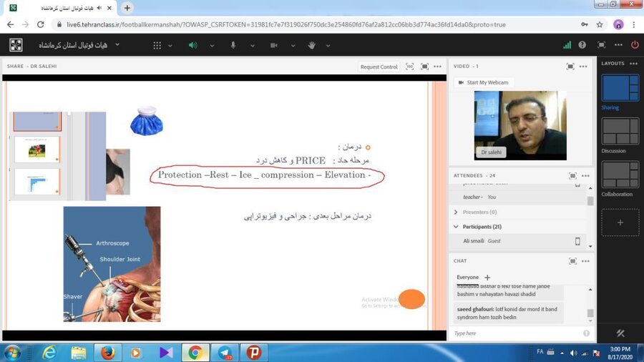This screenshot has width=644, height=362.
Task: Maximize the Share pod
Action: click(x=424, y=67)
